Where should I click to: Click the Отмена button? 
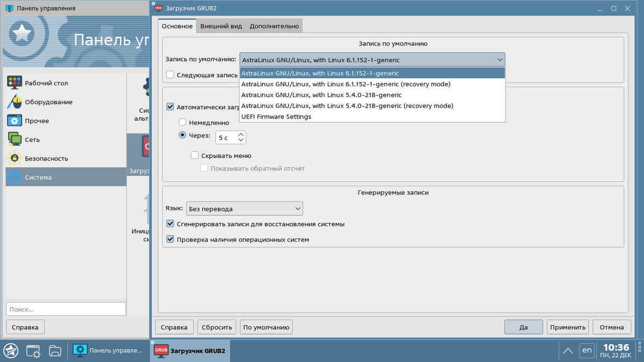pos(612,327)
